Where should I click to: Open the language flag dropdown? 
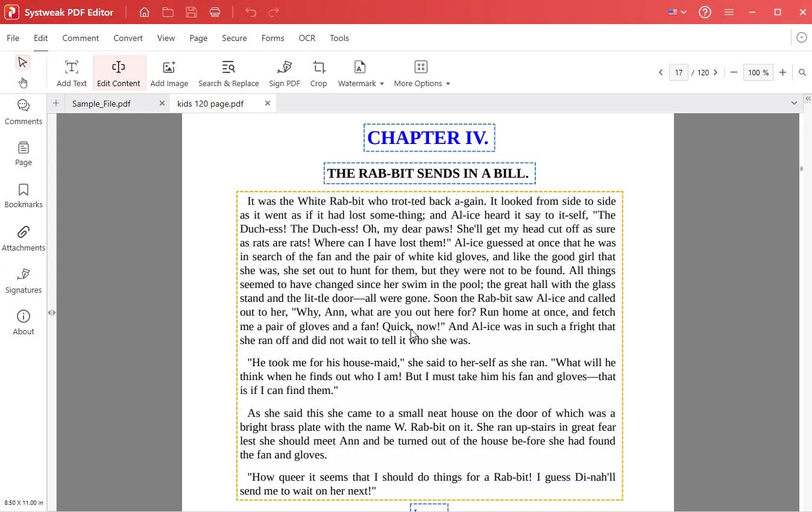678,12
